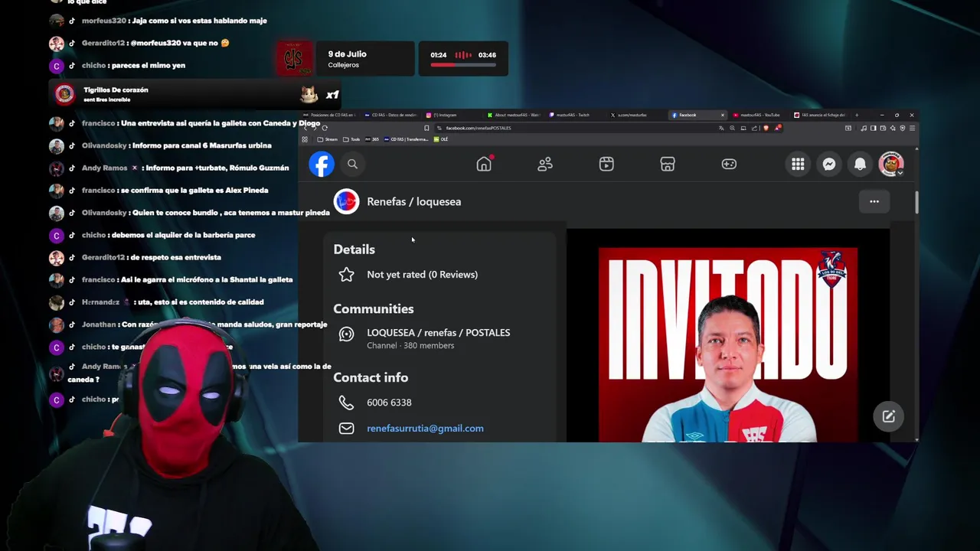Open the browser hamburger main menu
Screen dimensions: 980x551
pyautogui.click(x=912, y=128)
